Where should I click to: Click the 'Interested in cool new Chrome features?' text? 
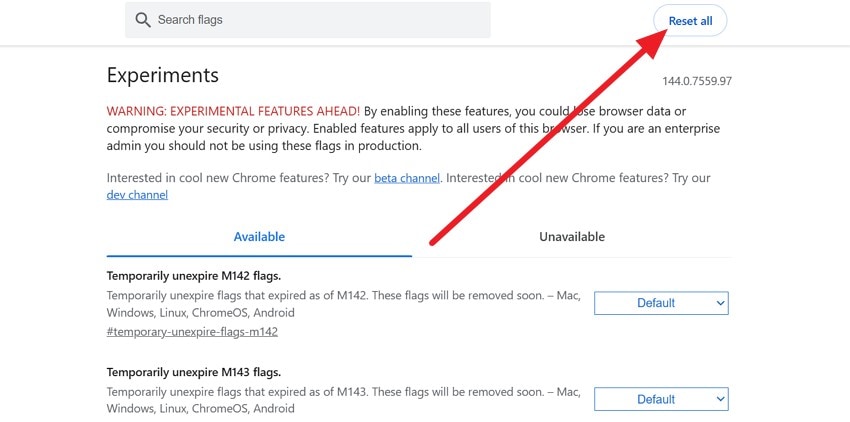238,177
